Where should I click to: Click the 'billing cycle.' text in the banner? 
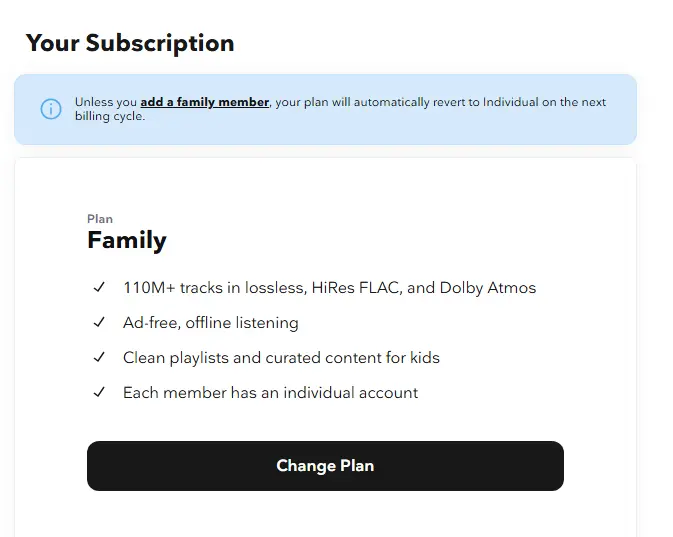[110, 116]
